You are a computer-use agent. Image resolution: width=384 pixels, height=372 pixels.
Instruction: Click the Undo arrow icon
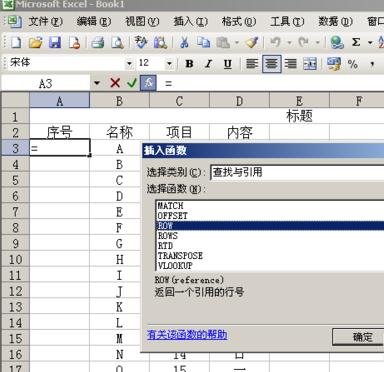pyautogui.click(x=275, y=43)
